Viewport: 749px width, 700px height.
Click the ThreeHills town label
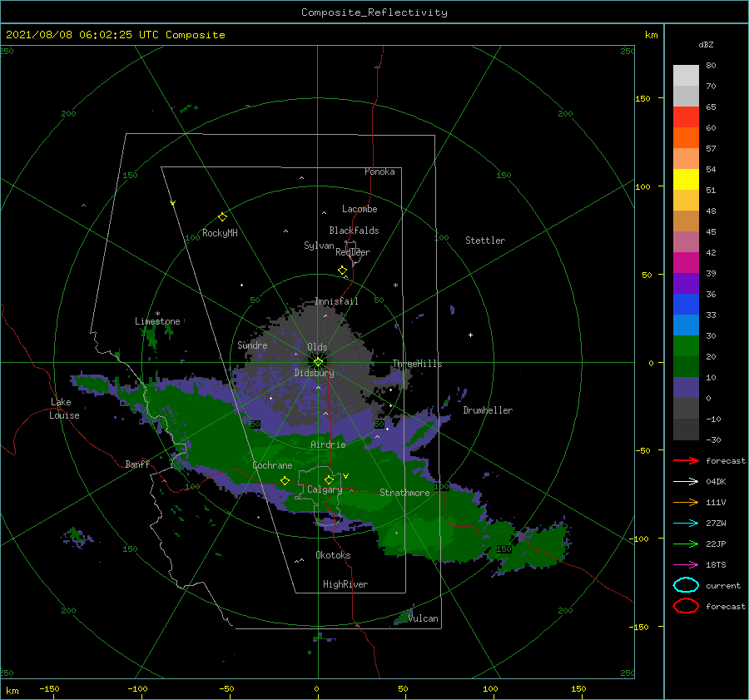417,364
